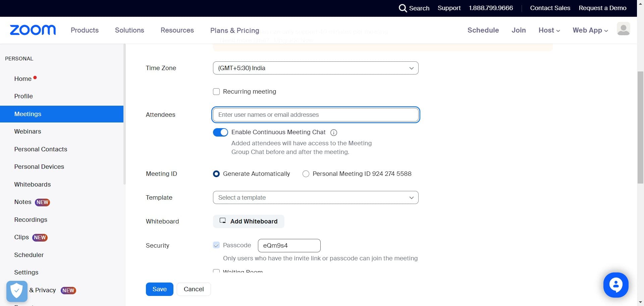The width and height of the screenshot is (644, 306).
Task: Click the shield privacy icon
Action: [x=16, y=291]
